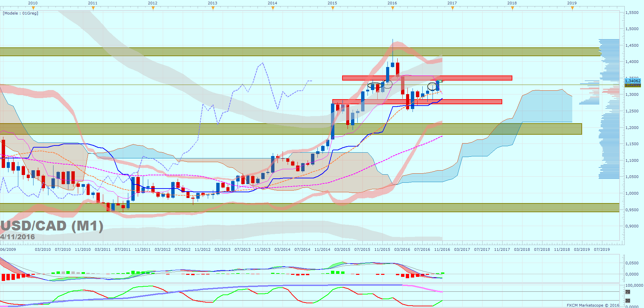
Task: Click the orange year marker for 2013
Action: point(213,8)
